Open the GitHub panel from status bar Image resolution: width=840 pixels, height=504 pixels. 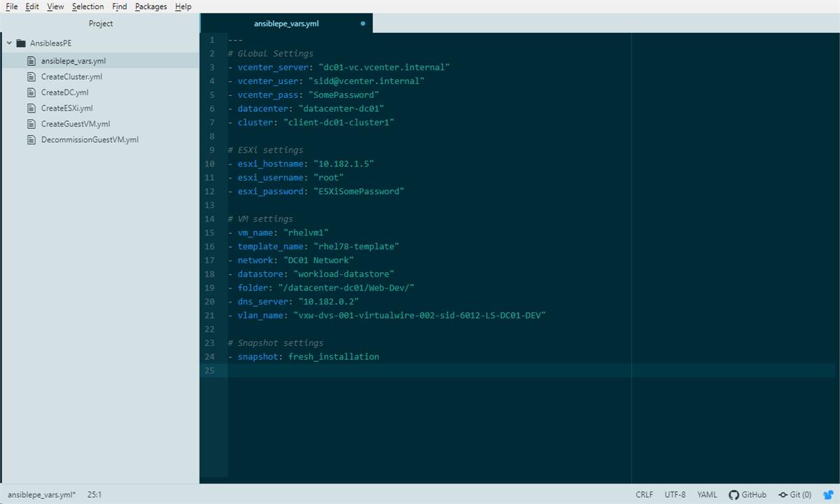[x=748, y=494]
